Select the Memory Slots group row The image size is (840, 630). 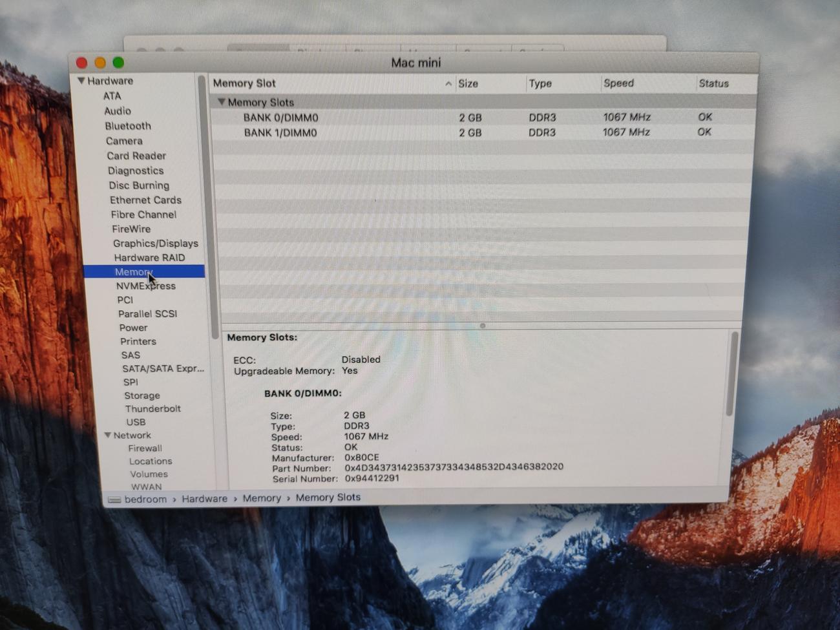coord(482,102)
